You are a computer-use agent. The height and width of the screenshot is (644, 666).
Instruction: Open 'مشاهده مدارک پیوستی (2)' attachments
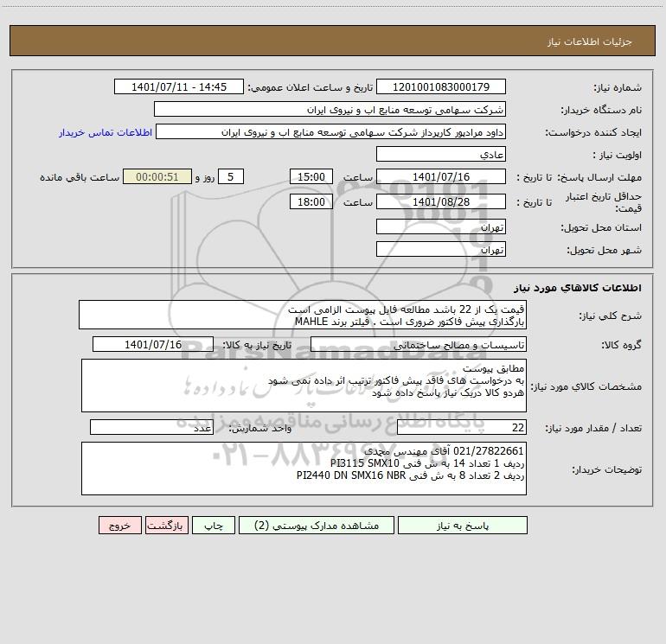coord(317,526)
